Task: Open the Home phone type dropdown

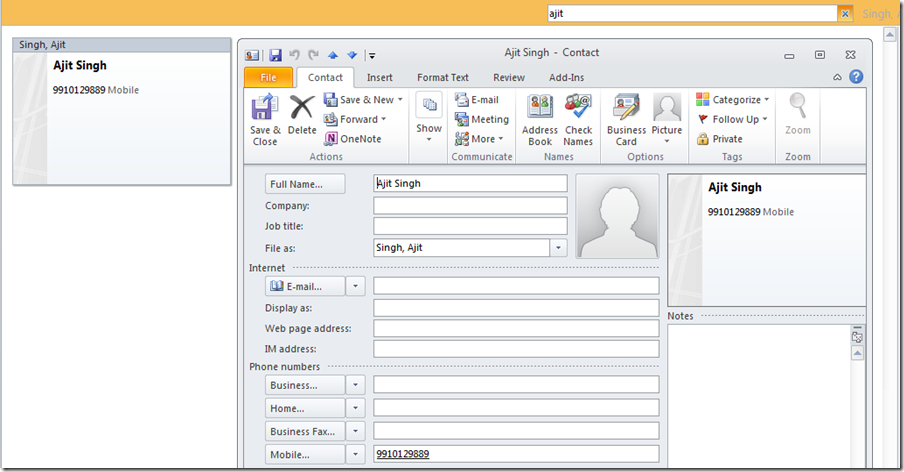Action: tap(356, 408)
